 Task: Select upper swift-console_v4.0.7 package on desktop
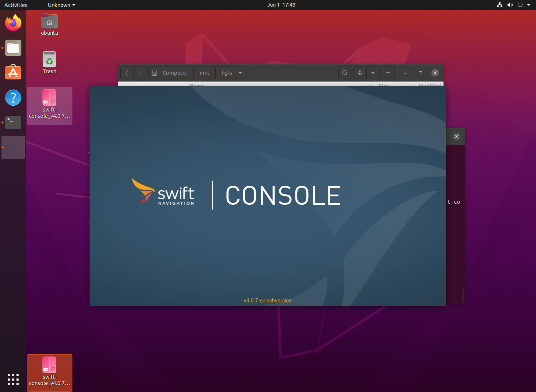pyautogui.click(x=49, y=106)
